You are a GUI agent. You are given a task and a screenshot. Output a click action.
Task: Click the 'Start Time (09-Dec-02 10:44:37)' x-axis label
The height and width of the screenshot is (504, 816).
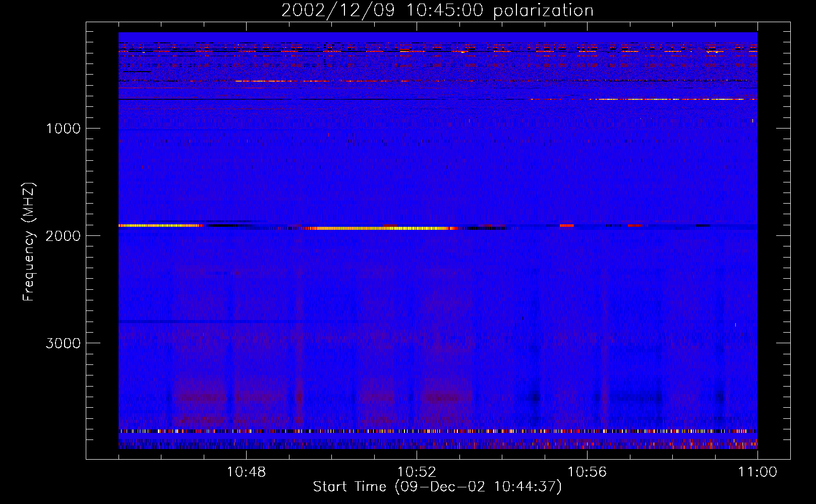click(x=437, y=487)
